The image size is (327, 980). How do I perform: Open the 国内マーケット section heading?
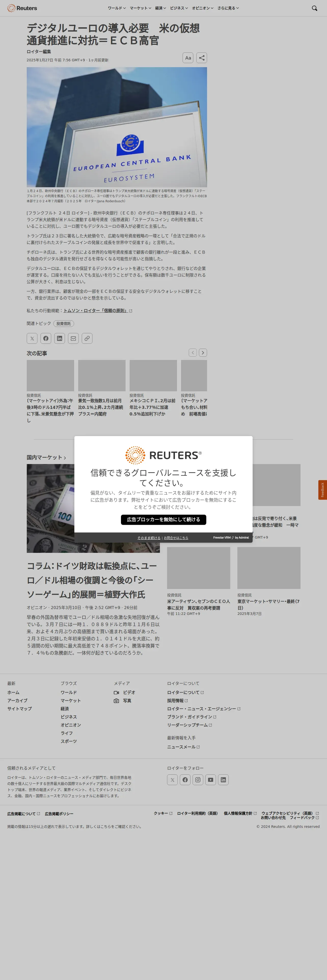click(x=46, y=457)
